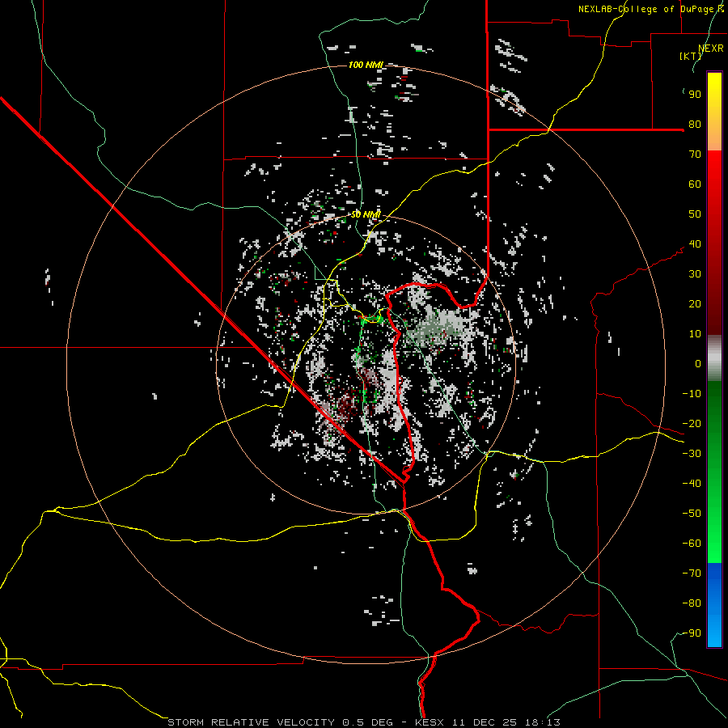This screenshot has height=728, width=728.
Task: Click the STORM RELATIVE VELOCITY caption text
Action: point(251,722)
